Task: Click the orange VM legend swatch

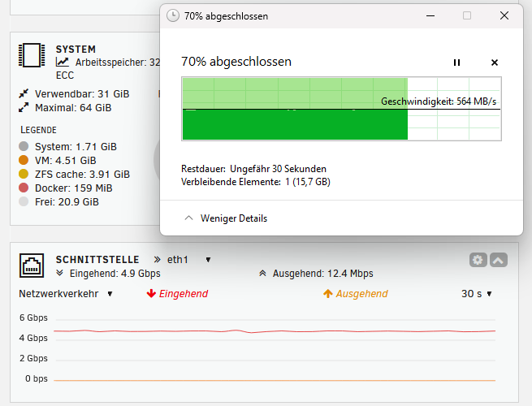Action: click(24, 160)
